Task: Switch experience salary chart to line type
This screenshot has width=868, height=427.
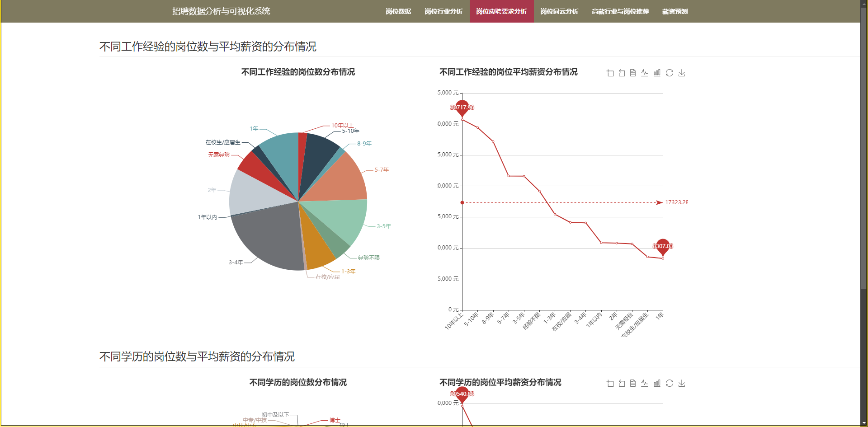Action: 645,73
